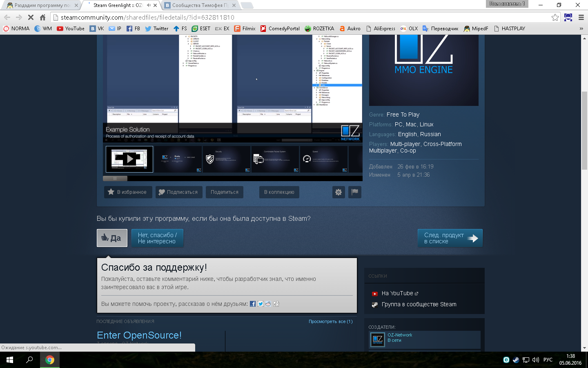Viewport: 588px width, 368px height.
Task: Open the Twitter bookmark
Action: [156, 29]
